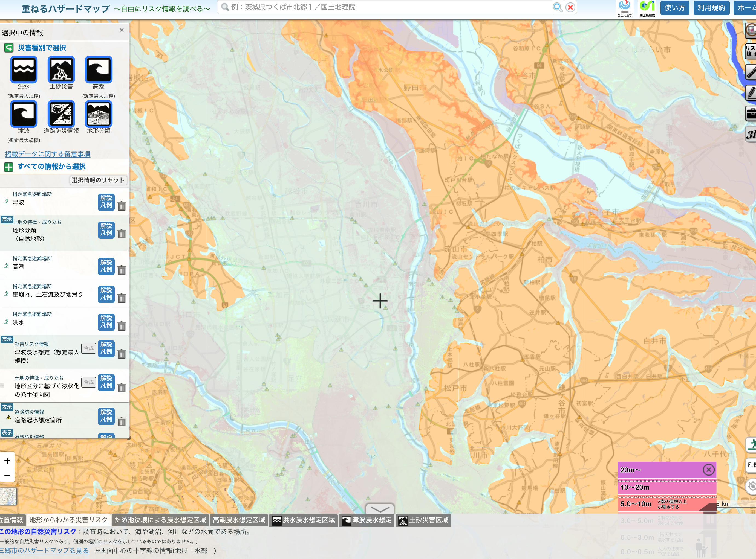Open 三郷市のハザードマップを見る link
This screenshot has height=559, width=756.
pos(44,551)
